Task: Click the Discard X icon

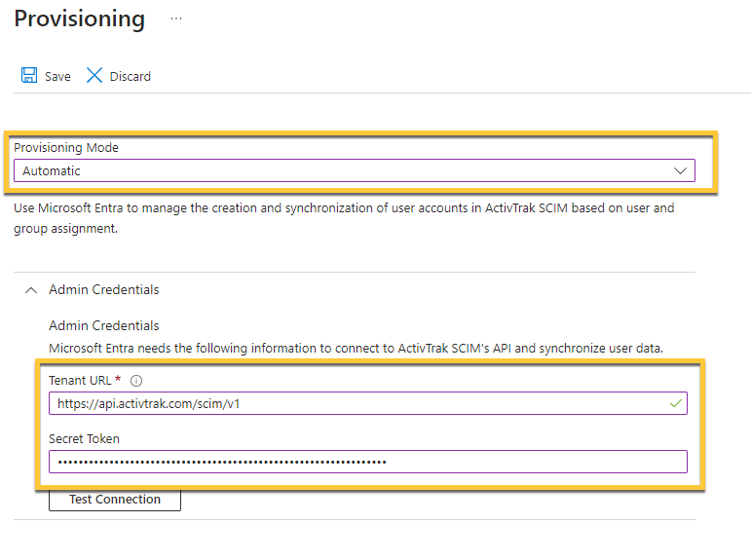Action: click(x=94, y=75)
